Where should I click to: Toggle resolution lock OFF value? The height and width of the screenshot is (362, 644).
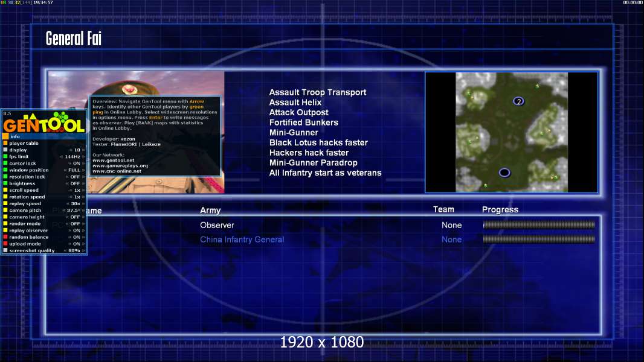click(x=75, y=177)
